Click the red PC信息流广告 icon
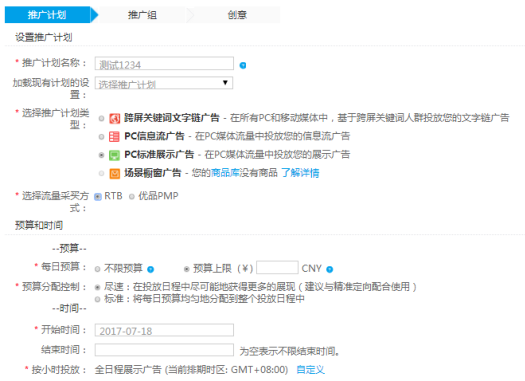 point(115,137)
